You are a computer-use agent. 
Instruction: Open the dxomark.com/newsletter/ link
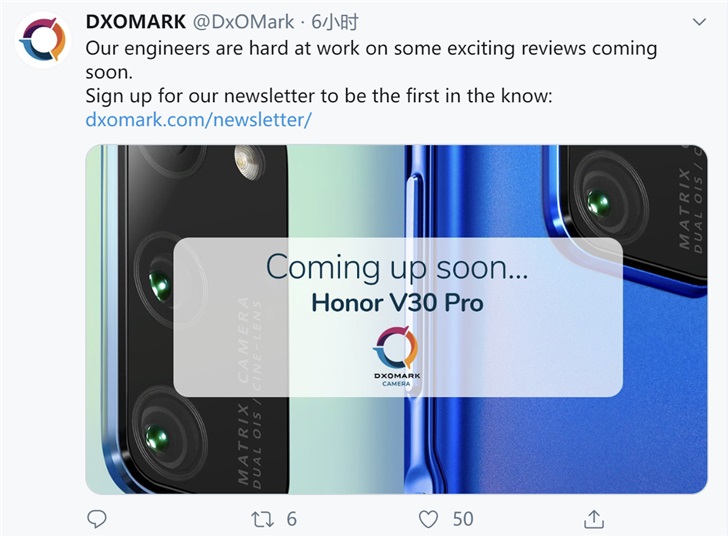[199, 120]
